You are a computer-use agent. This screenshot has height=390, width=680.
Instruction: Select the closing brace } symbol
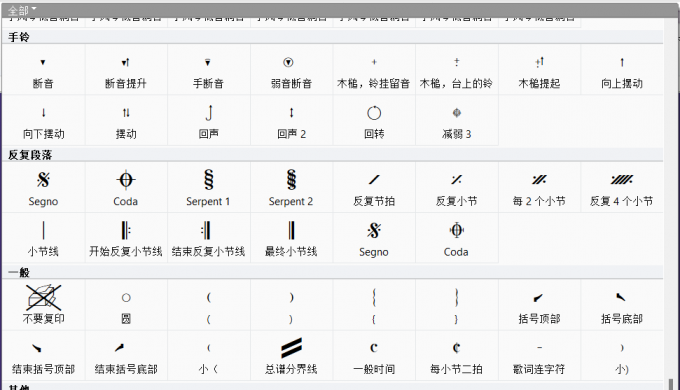[457, 305]
